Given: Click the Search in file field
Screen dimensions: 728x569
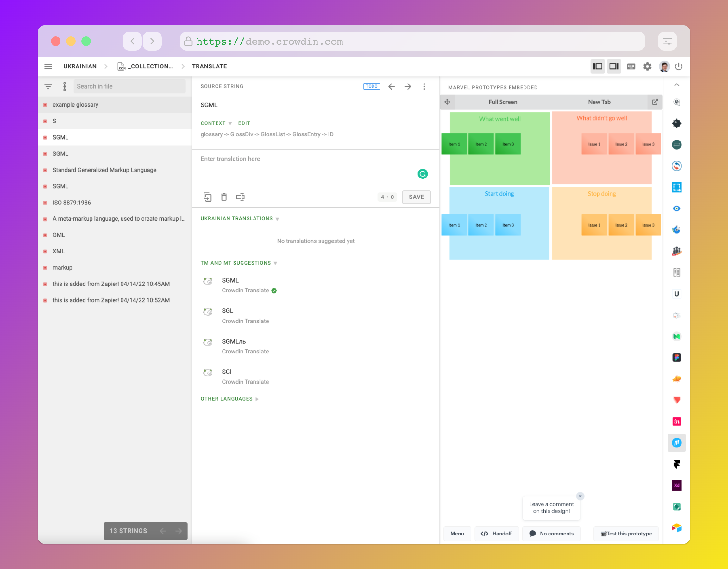Looking at the screenshot, I should coord(129,86).
